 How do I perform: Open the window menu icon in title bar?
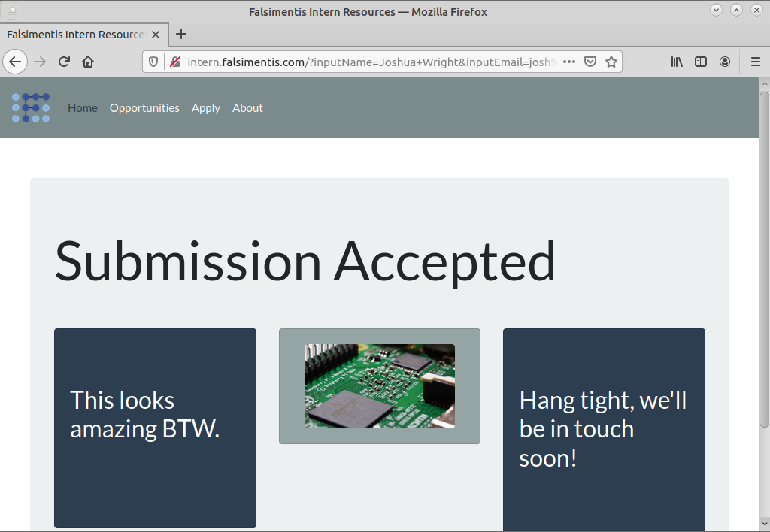[12, 12]
